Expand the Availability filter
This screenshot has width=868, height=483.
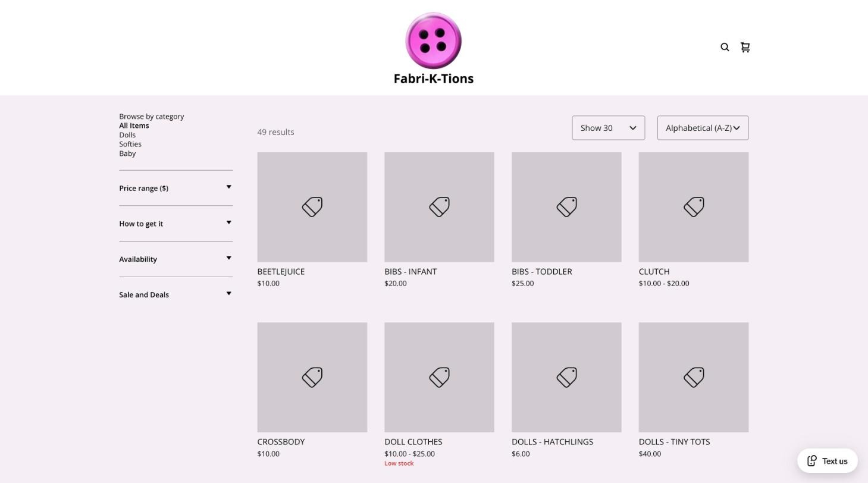[176, 259]
